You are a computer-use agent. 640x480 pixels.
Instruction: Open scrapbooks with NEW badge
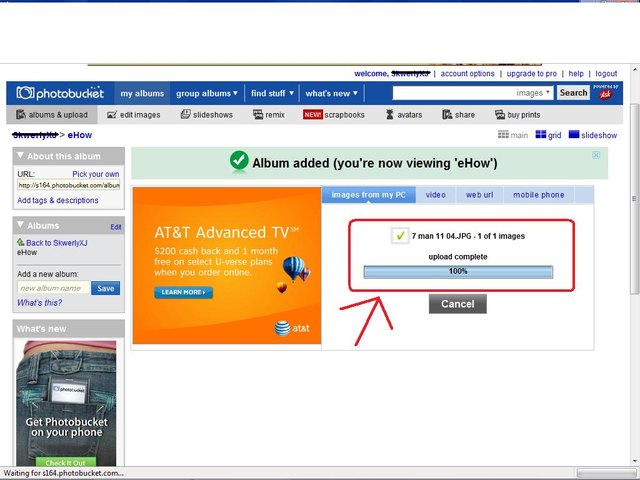tap(334, 115)
